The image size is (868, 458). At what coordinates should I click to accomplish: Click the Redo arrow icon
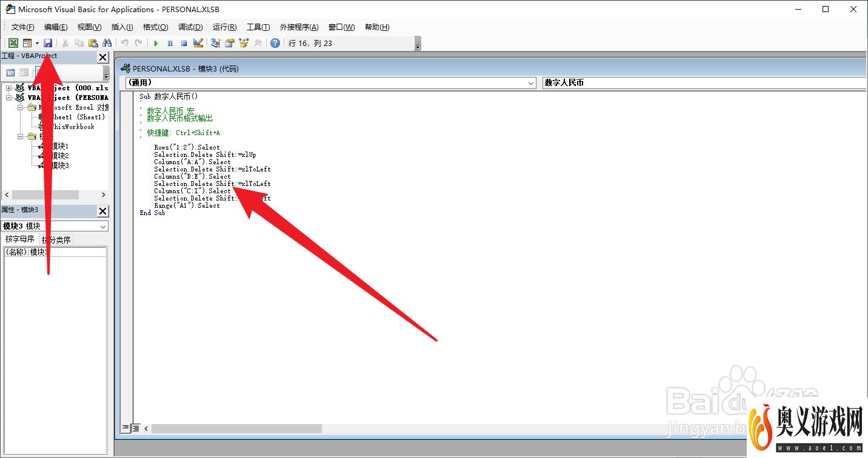coord(139,43)
